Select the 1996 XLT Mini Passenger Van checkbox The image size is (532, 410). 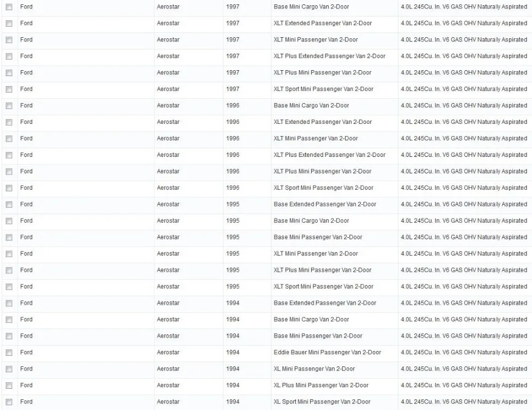pos(9,139)
